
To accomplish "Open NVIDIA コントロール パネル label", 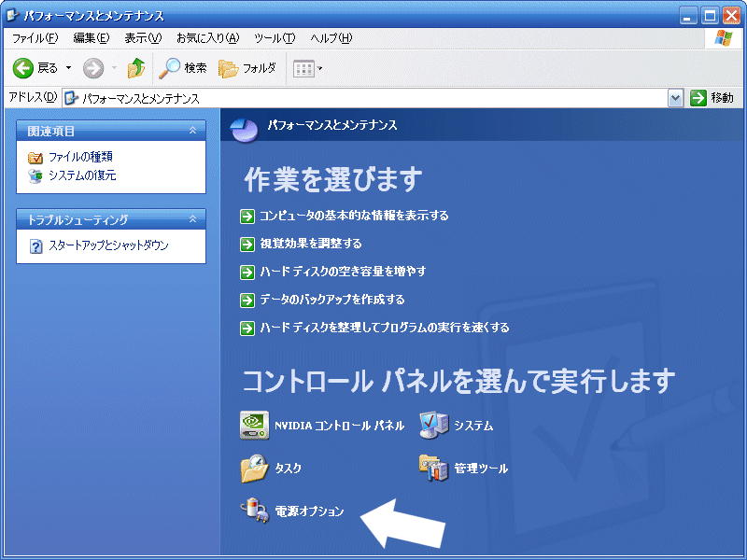I will coord(339,426).
